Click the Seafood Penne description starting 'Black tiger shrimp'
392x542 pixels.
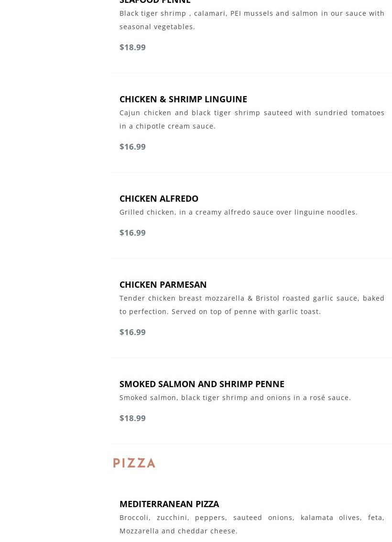(x=252, y=13)
